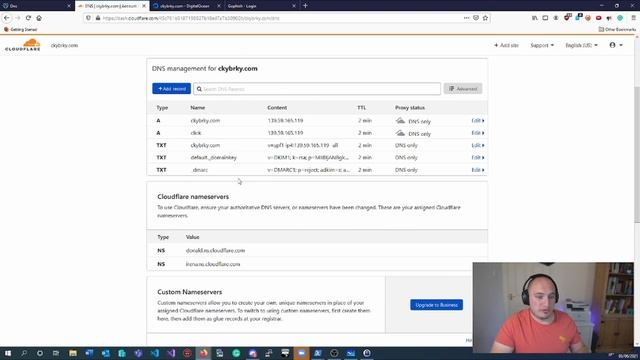Toggle the Firefox sidebar icon
The height and width of the screenshot is (360, 640).
click(545, 18)
